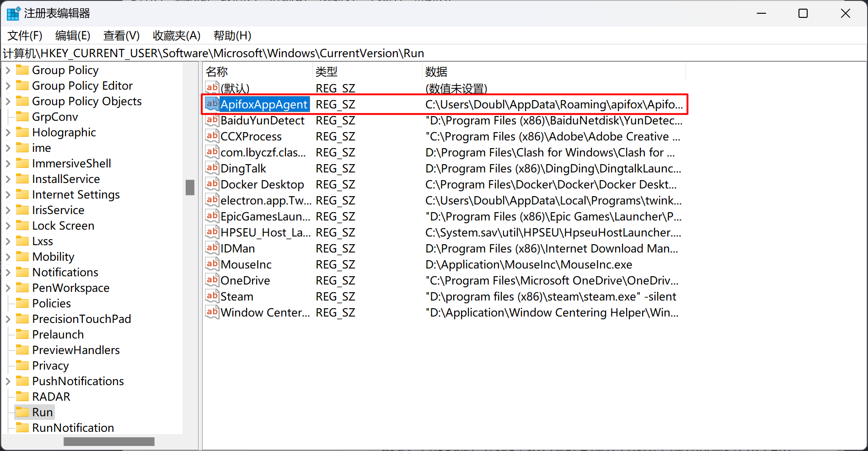Expand the PrecisionTouchPad key
Screen dimensions: 868x451
point(8,319)
